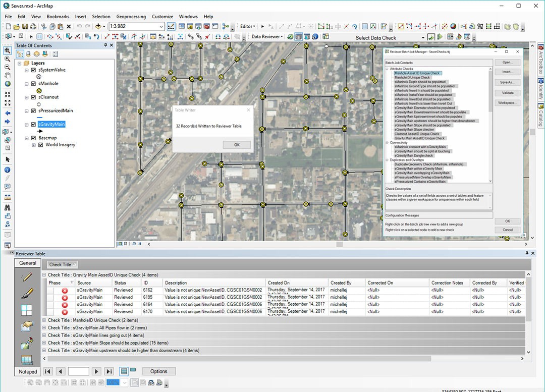
Task: Activate the Pan hand tool
Action: pyautogui.click(x=8, y=75)
